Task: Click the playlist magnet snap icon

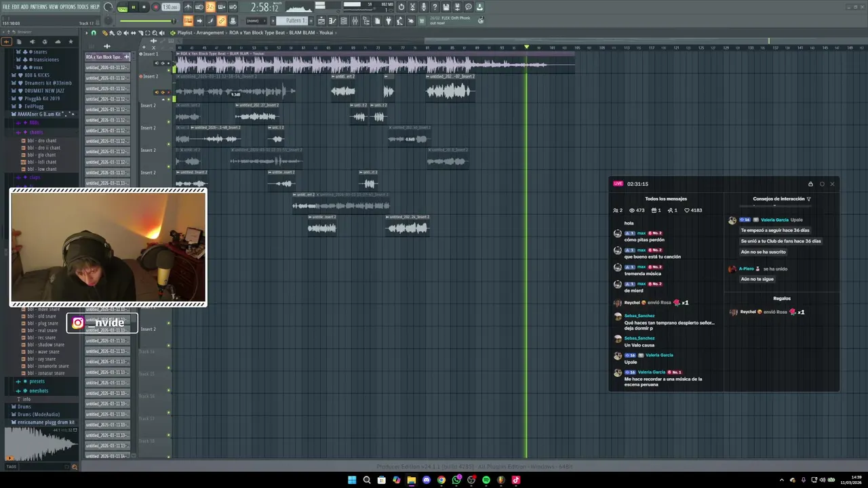Action: (x=94, y=33)
